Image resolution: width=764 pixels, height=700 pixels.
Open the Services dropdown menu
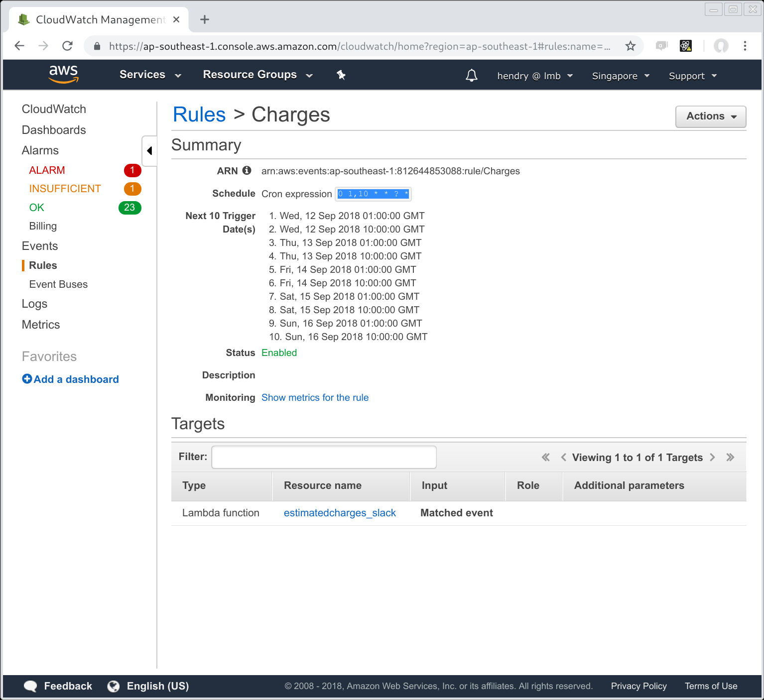pos(150,75)
